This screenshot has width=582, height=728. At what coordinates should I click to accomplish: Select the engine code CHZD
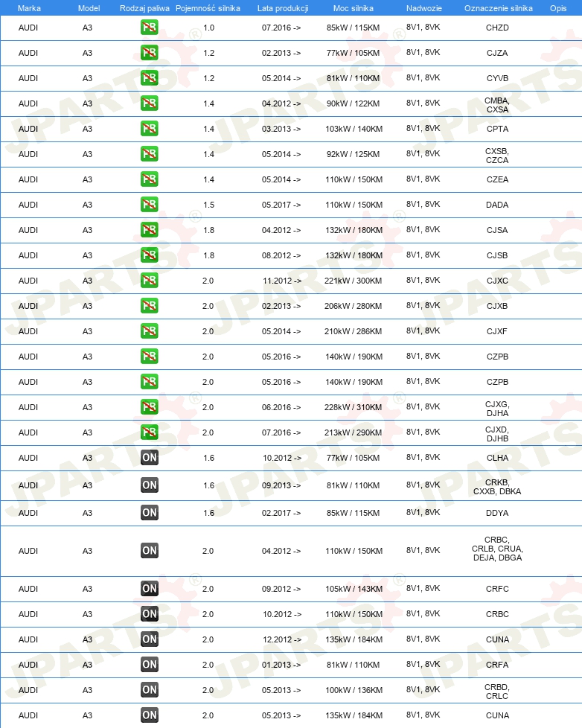(x=497, y=28)
